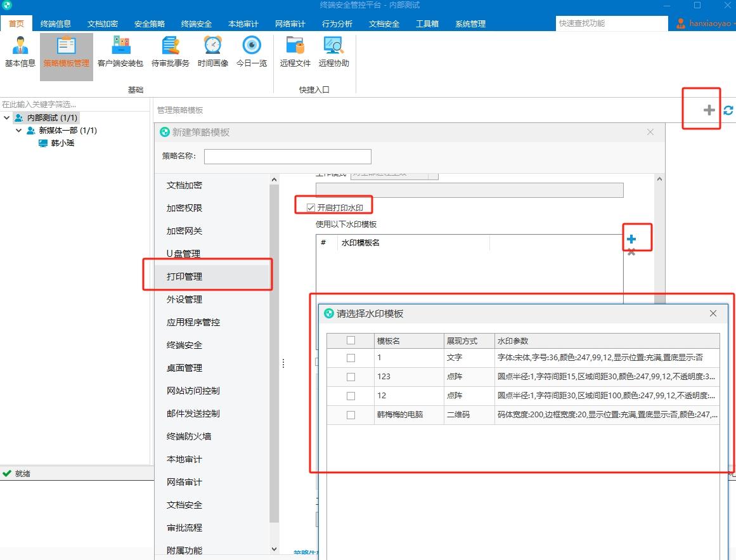
Task: Toggle the select-all checkbox in template header
Action: [x=351, y=341]
